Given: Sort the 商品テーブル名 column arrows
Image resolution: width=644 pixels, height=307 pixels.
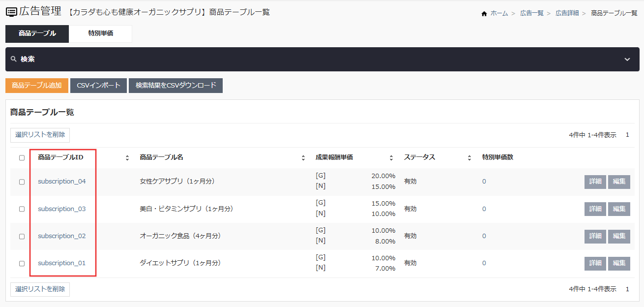Looking at the screenshot, I should pos(303,157).
